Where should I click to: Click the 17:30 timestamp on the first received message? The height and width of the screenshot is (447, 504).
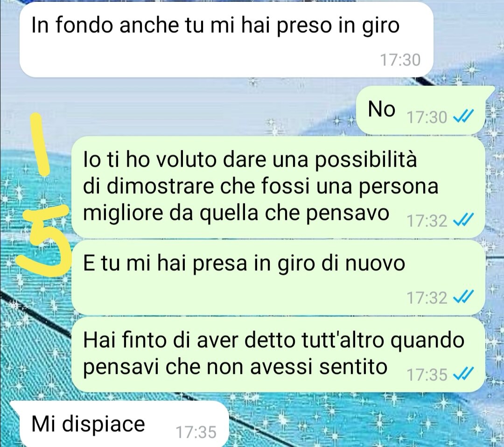tap(400, 60)
